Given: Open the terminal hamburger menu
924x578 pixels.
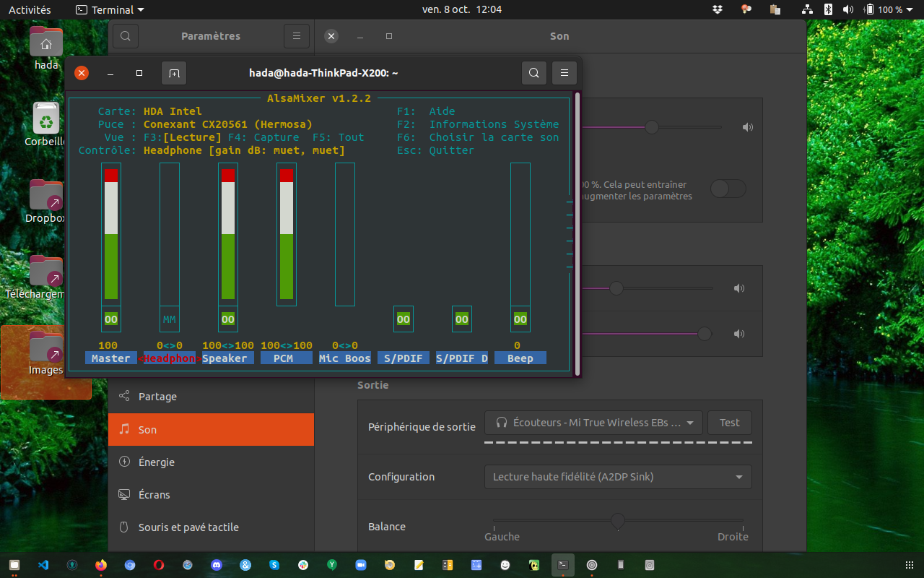Looking at the screenshot, I should (565, 73).
